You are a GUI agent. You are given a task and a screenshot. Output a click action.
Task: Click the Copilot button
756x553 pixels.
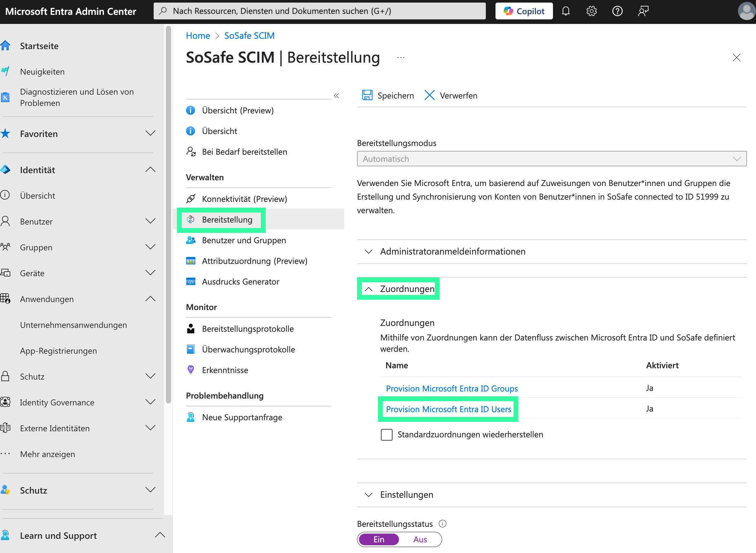click(524, 11)
